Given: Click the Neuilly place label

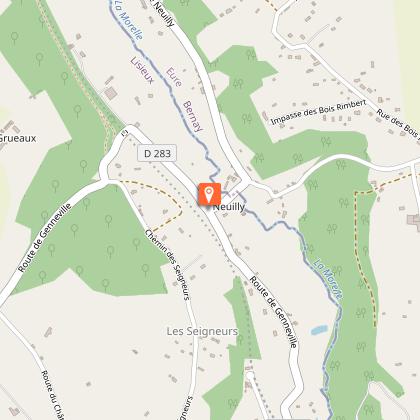Looking at the screenshot, I should point(229,207).
